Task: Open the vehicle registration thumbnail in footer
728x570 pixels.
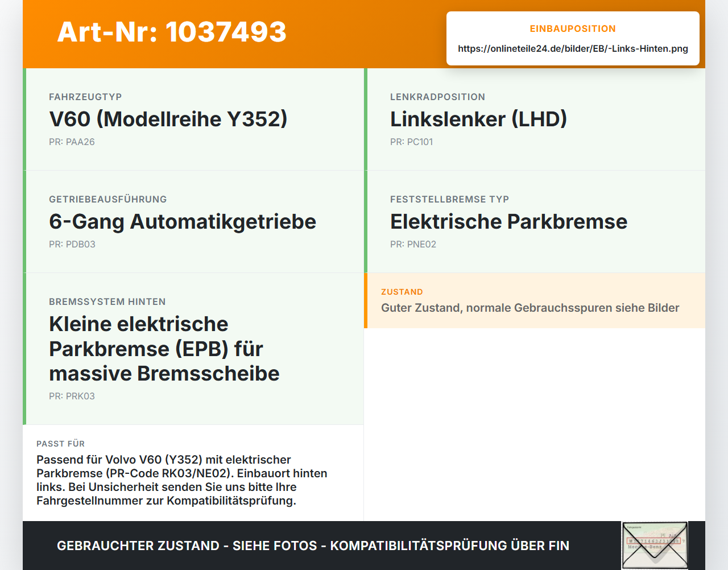Action: 655,545
